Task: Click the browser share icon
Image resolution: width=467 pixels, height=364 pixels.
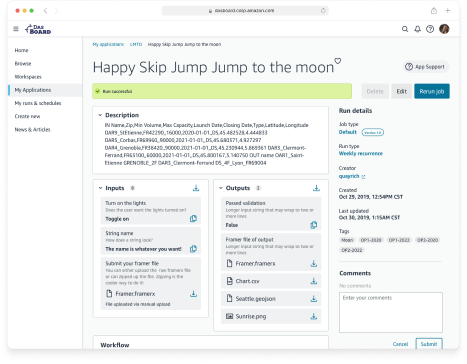Action: [x=434, y=11]
